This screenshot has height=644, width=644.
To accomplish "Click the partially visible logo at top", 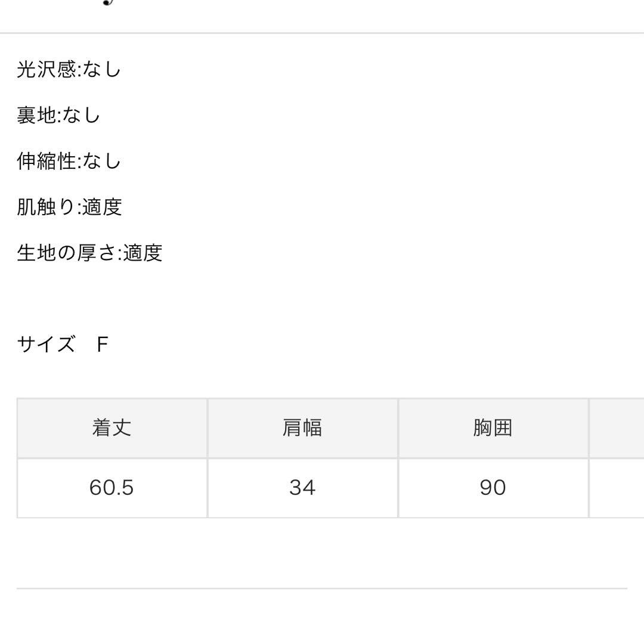I will click(107, 3).
